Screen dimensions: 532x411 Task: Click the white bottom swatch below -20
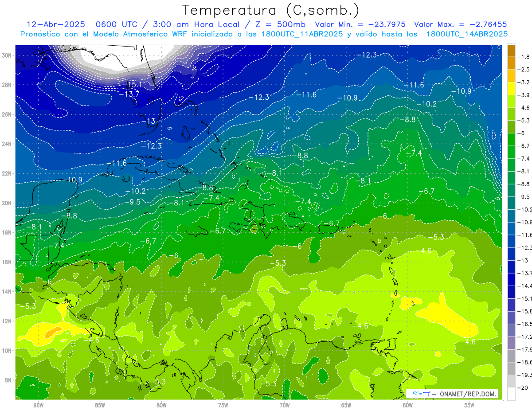pos(511,394)
